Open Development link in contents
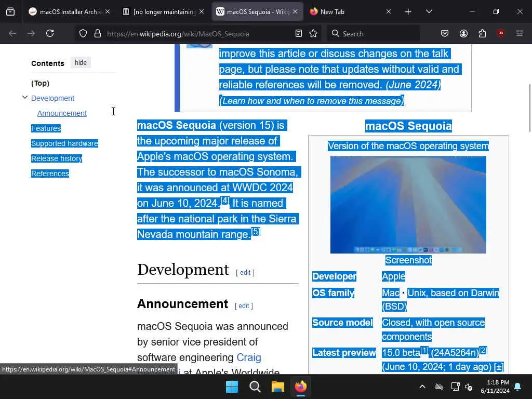Screen dimensions: 532x399 pyautogui.click(x=52, y=98)
